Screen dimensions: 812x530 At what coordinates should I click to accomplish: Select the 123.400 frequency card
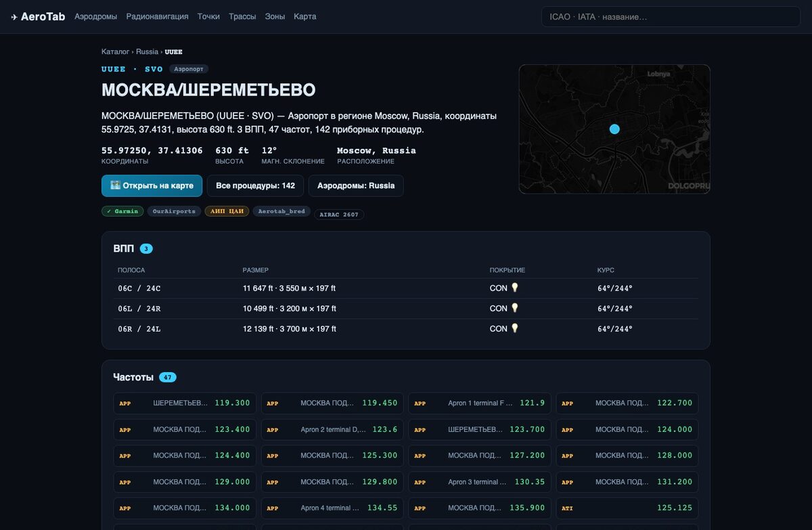click(185, 429)
